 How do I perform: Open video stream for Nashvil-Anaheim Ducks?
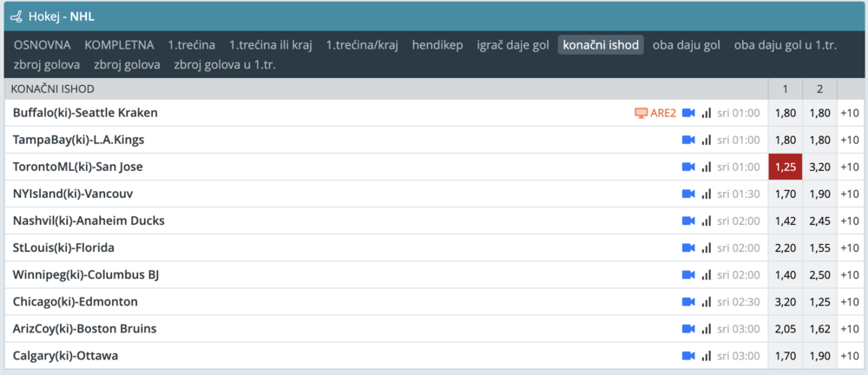click(688, 221)
